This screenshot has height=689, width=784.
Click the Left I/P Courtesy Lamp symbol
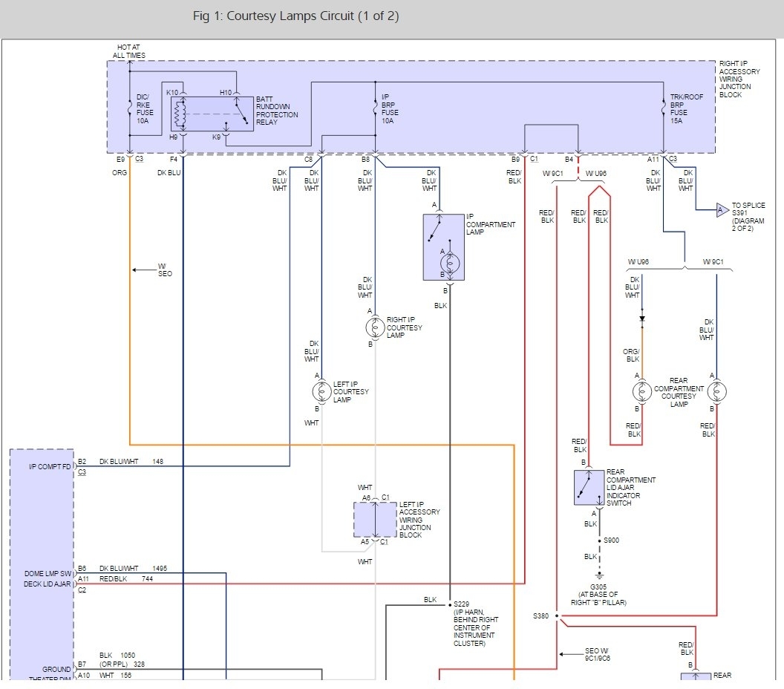321,391
